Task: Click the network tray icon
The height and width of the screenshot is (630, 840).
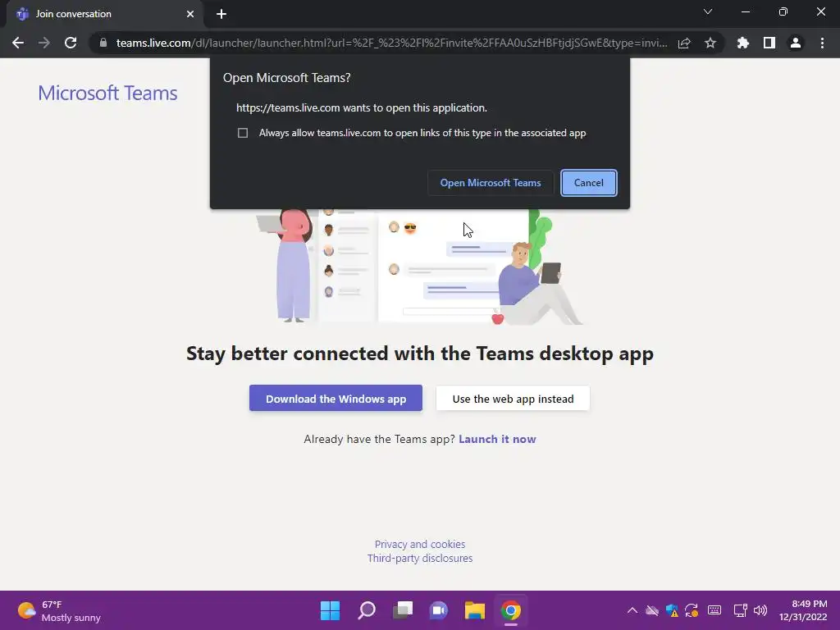Action: coord(741,610)
